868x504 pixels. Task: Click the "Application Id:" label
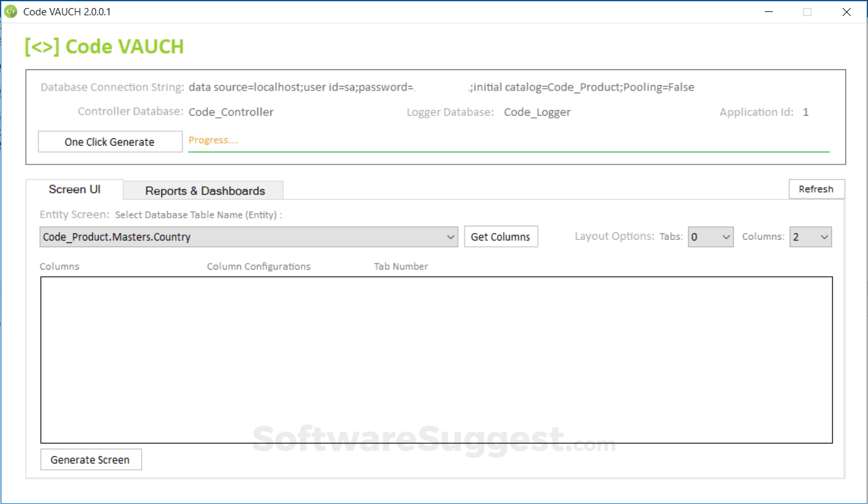pos(757,112)
